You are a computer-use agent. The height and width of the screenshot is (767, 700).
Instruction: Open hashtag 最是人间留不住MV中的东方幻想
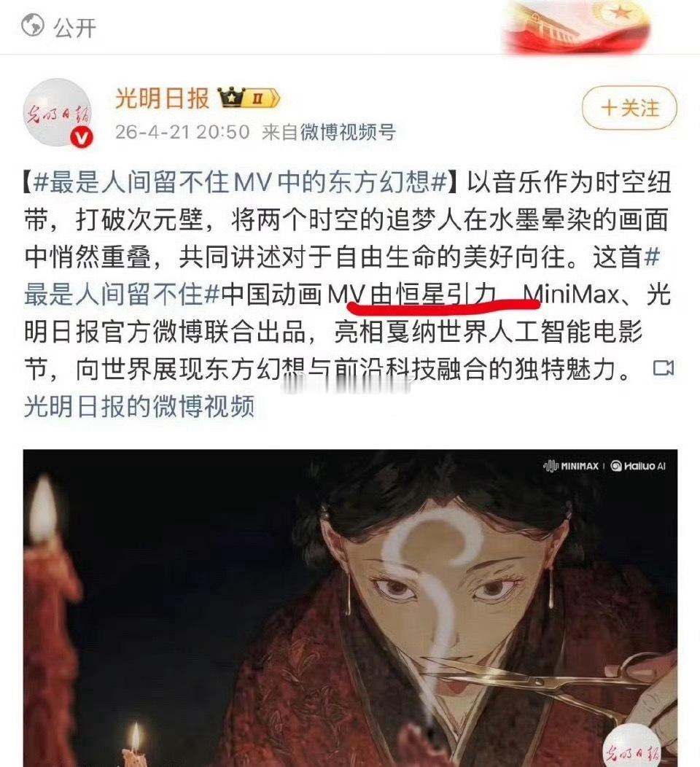click(240, 182)
